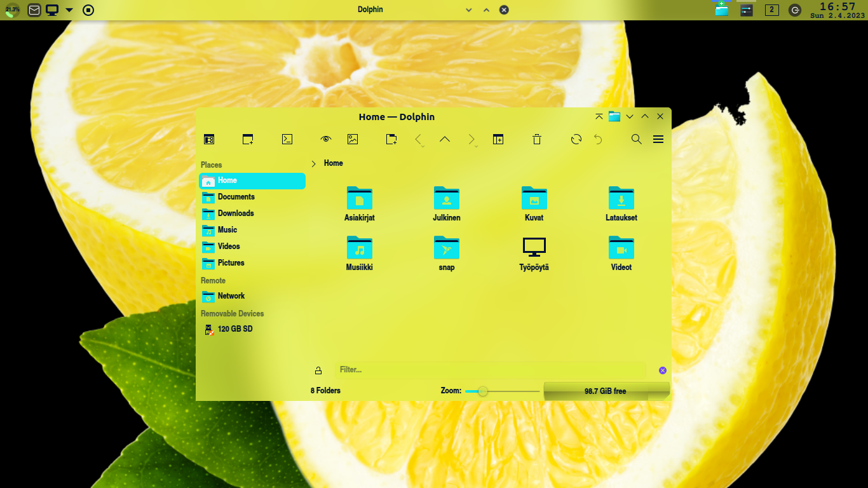Screen dimensions: 868x488
Task: Select the snap folder
Action: pyautogui.click(x=447, y=254)
